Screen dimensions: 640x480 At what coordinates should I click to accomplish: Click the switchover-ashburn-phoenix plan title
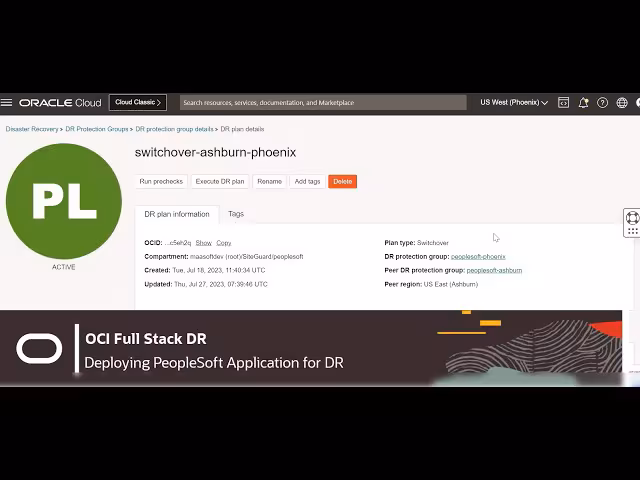(x=215, y=152)
